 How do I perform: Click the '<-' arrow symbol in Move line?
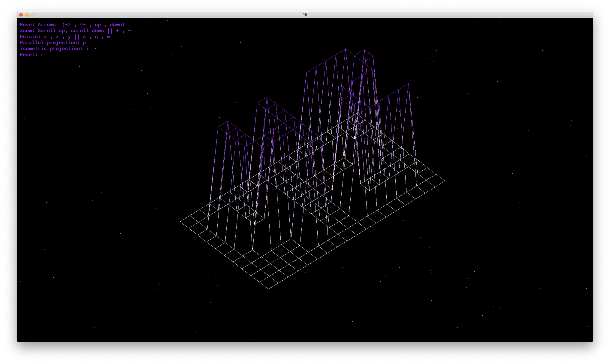[x=83, y=25]
